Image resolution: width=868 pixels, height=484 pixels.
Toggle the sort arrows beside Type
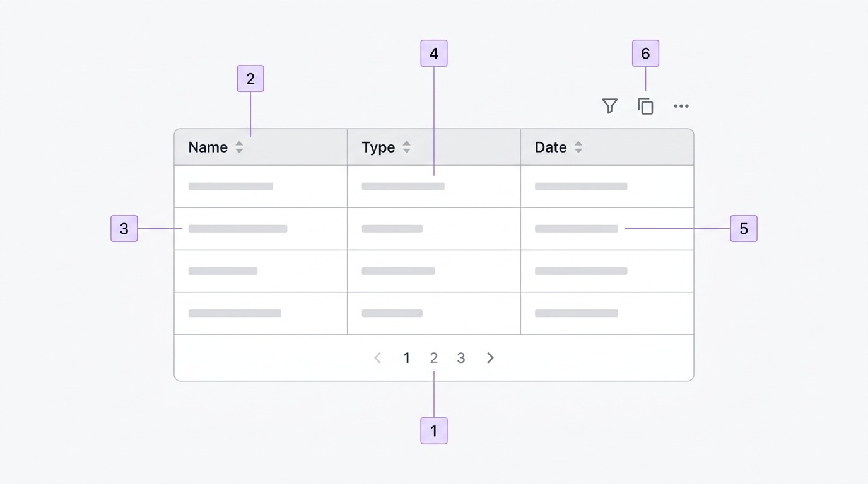[x=406, y=147]
